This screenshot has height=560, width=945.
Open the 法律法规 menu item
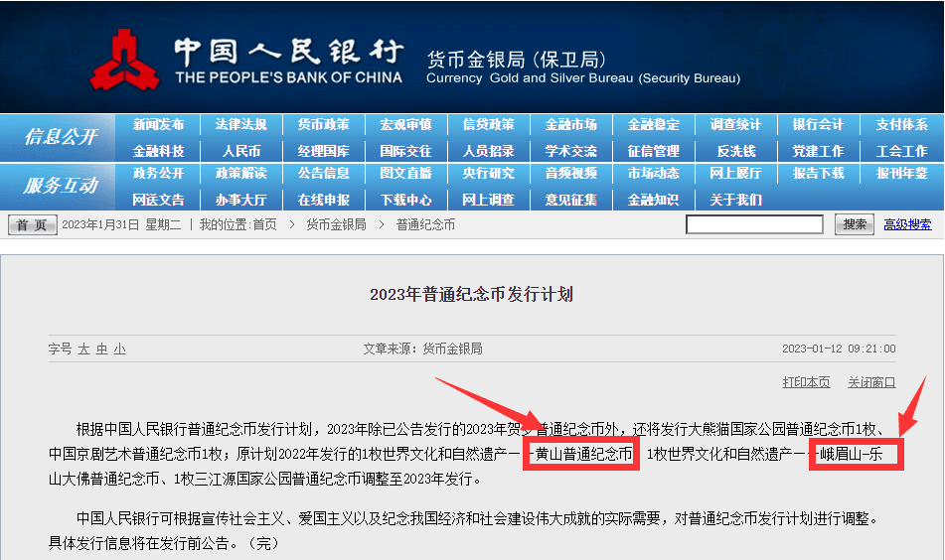(241, 125)
